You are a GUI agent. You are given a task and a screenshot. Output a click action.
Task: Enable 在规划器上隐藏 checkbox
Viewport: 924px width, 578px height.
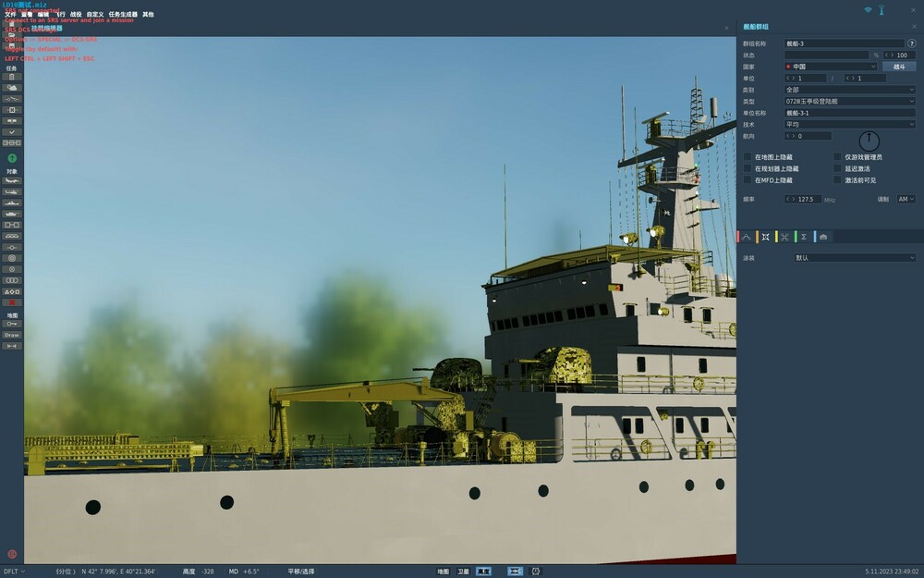[x=748, y=168]
